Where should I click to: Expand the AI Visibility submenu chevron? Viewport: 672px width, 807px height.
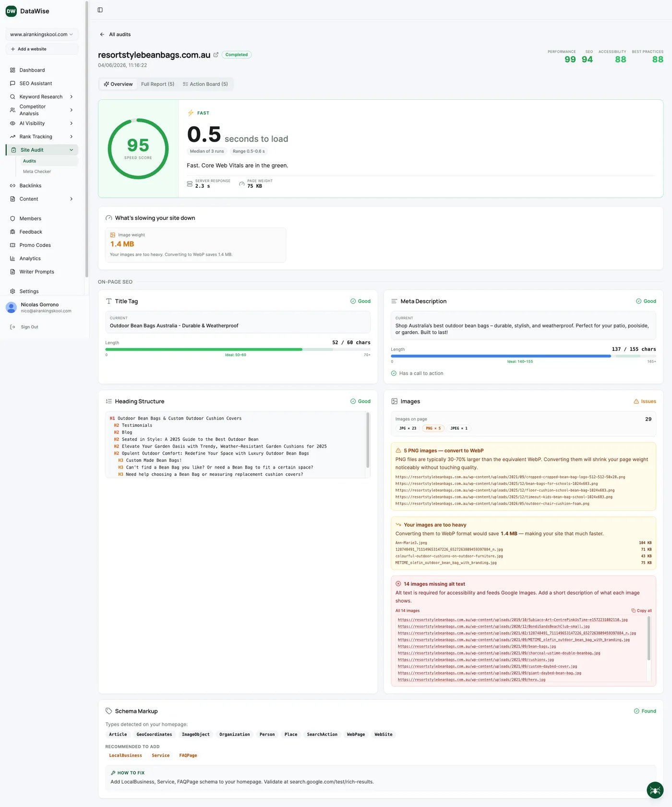(x=72, y=123)
